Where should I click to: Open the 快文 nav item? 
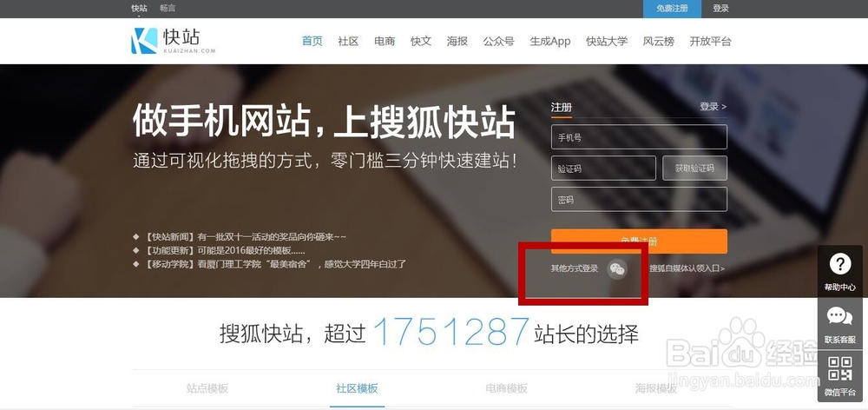(x=421, y=41)
